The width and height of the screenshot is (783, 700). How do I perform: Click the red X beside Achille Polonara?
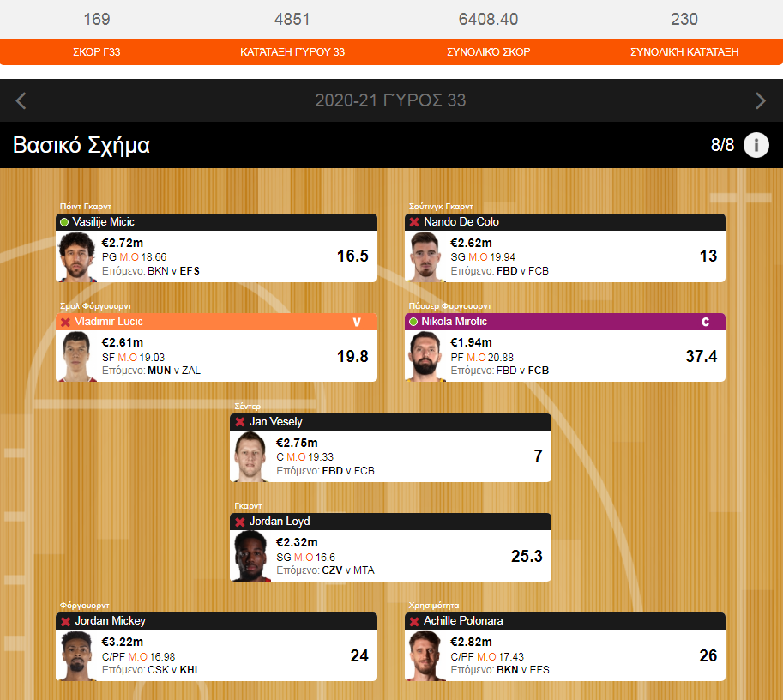pos(414,622)
